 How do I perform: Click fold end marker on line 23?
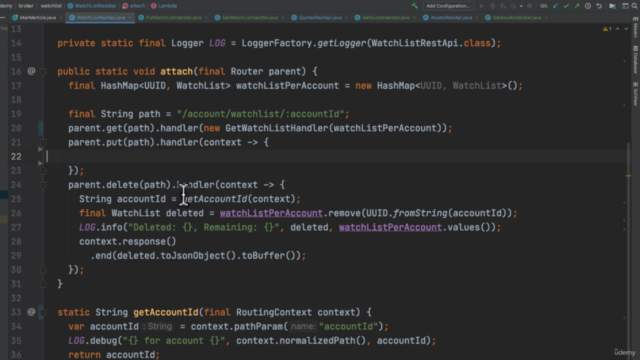tap(43, 171)
